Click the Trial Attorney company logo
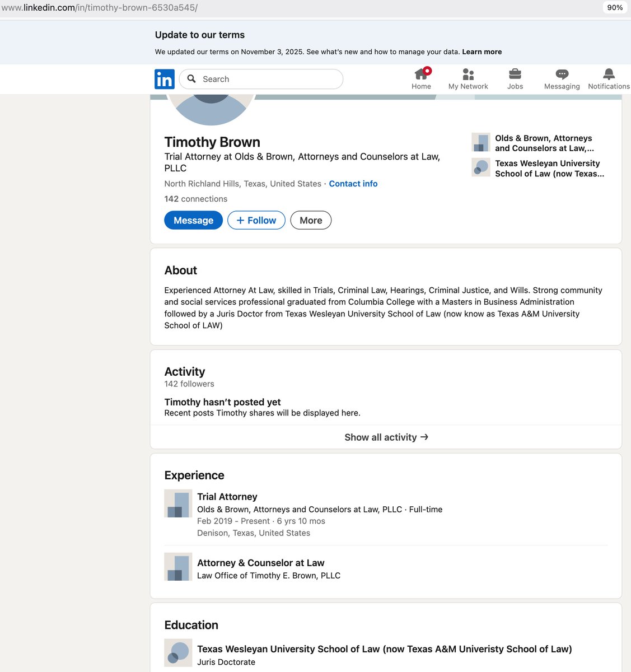 [x=178, y=503]
